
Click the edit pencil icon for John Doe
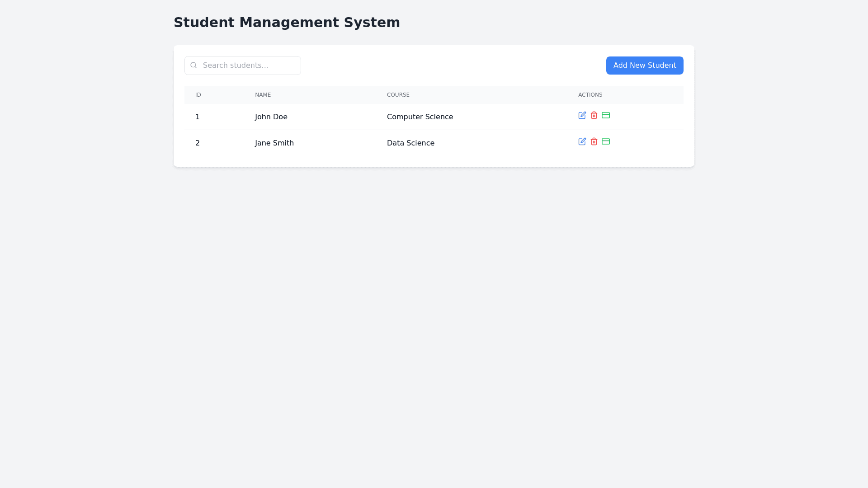pos(582,115)
